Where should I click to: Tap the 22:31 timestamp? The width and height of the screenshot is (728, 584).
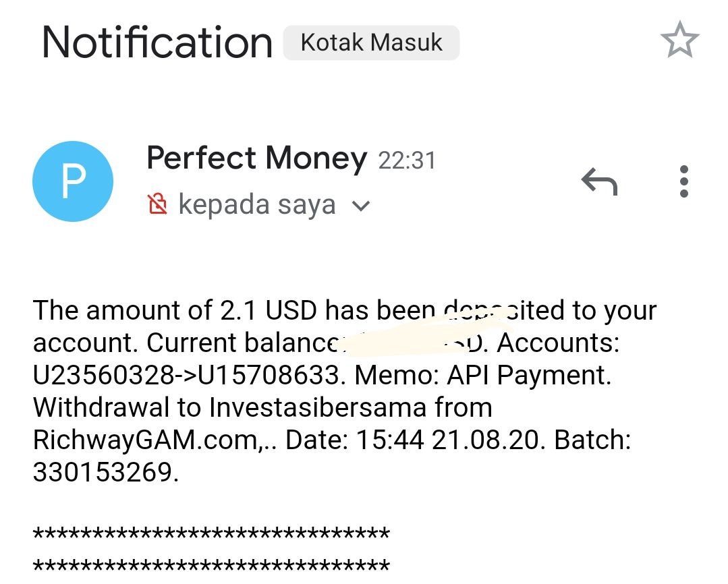(x=407, y=161)
